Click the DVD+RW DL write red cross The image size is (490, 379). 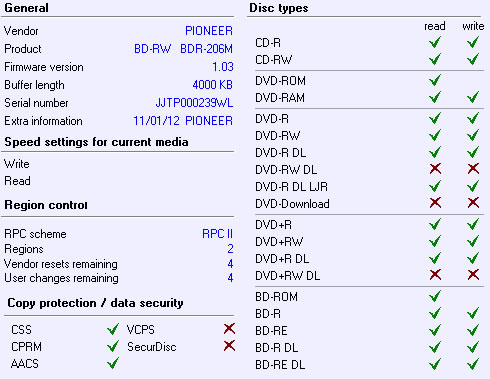tap(473, 275)
